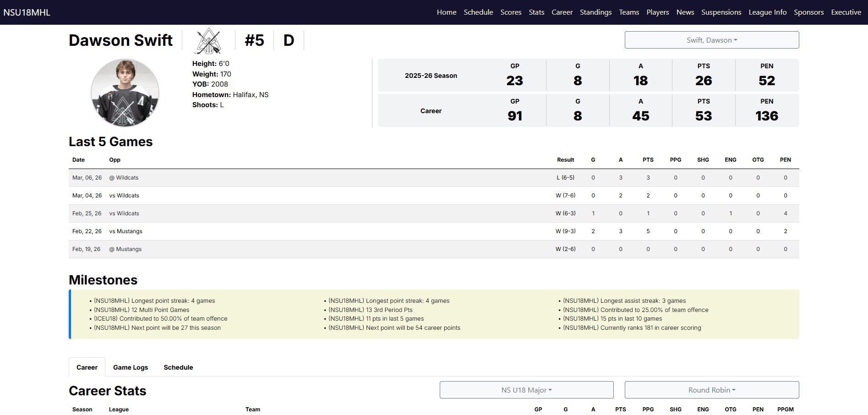Open the "Swift, Dawson" player selector dropdown
Viewport: 868px width, 415px height.
pyautogui.click(x=711, y=40)
